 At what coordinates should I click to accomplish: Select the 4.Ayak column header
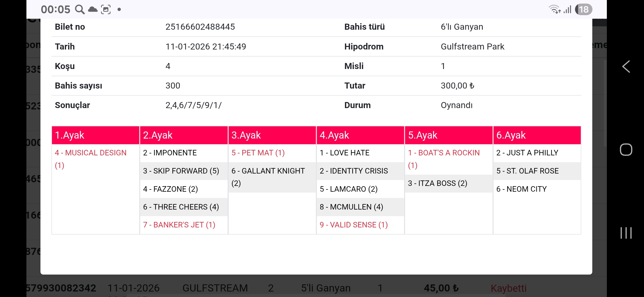point(360,135)
